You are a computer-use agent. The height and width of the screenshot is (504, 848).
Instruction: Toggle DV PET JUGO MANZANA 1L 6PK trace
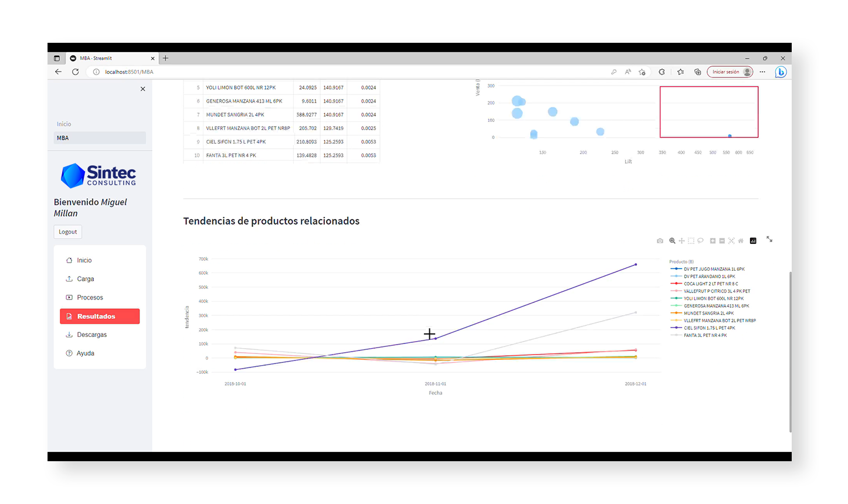(x=708, y=269)
